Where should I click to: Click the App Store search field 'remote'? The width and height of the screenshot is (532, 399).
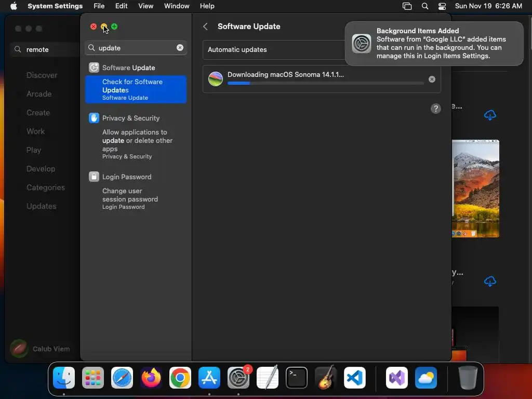click(46, 49)
